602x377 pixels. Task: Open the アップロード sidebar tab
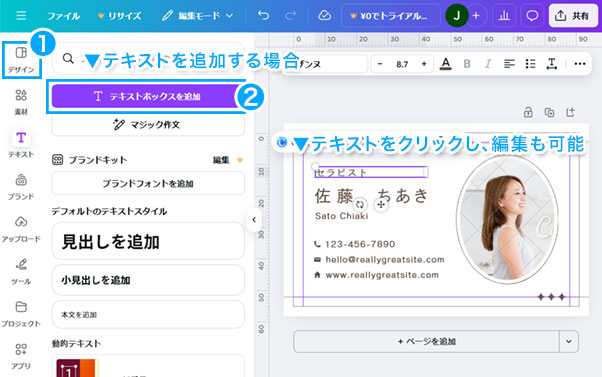tap(21, 229)
